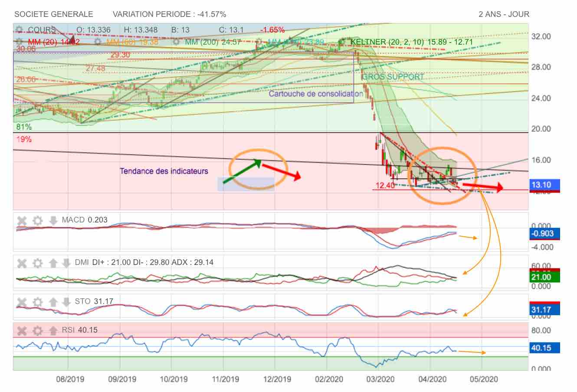The height and width of the screenshot is (392, 577).
Task: Open settings gear for MM (20)
Action: point(19,42)
